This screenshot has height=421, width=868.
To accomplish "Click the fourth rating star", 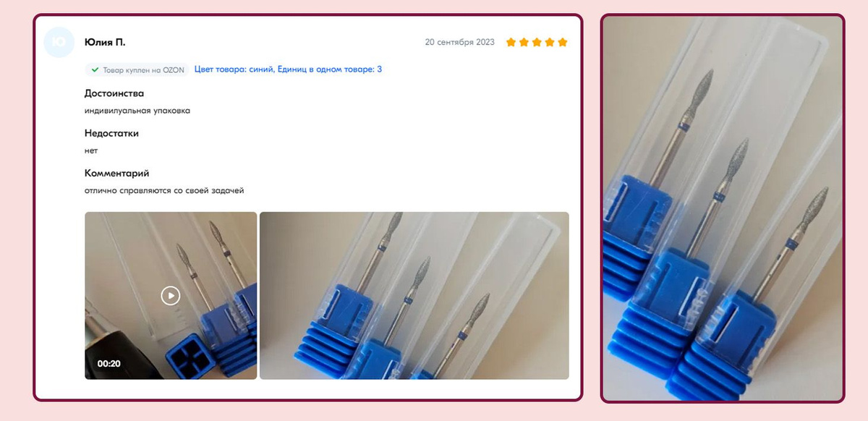I will pos(550,43).
